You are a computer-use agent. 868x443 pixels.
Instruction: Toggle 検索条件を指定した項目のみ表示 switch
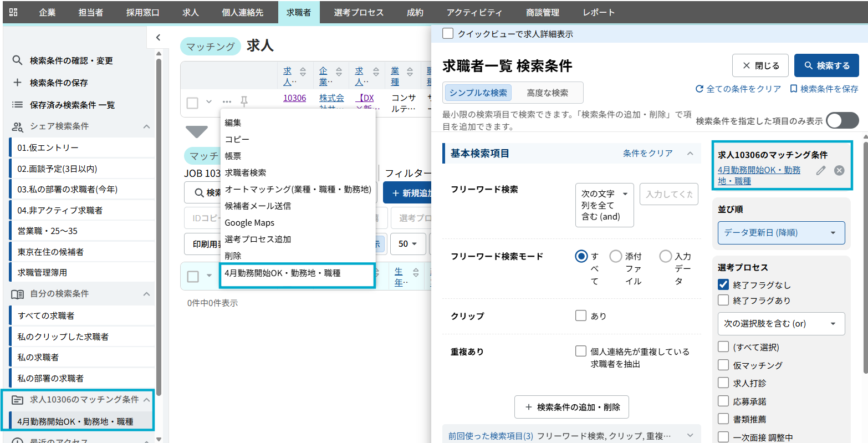(x=842, y=120)
